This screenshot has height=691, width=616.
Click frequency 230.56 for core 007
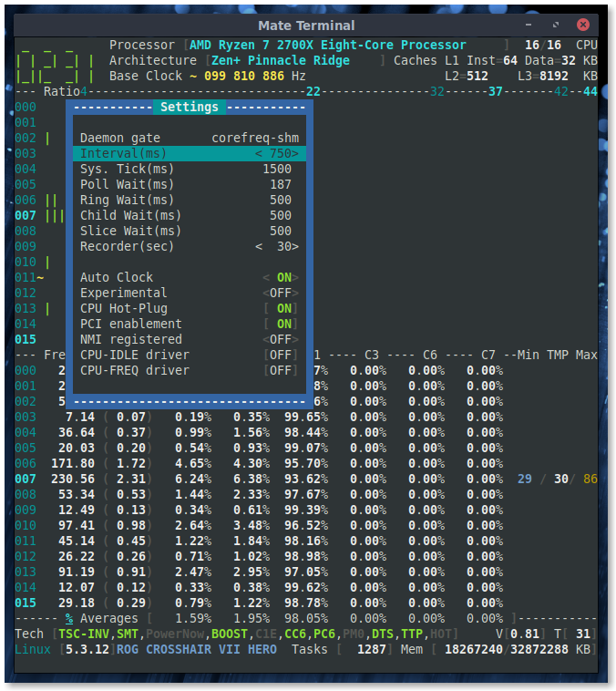point(73,479)
